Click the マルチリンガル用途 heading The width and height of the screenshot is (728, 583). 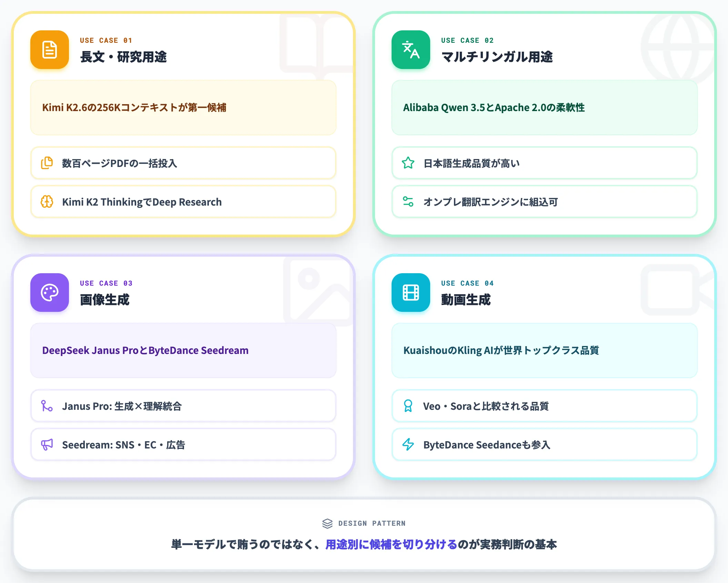tap(497, 57)
